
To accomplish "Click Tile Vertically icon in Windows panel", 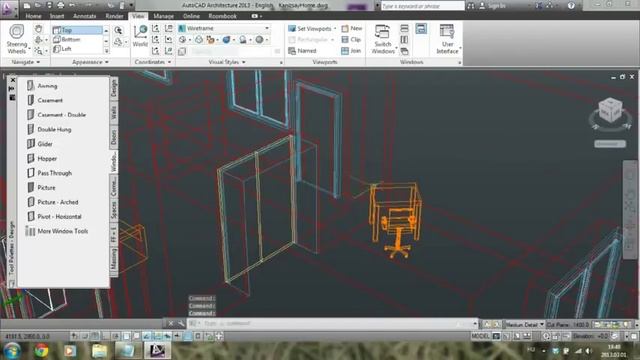I will tap(404, 40).
